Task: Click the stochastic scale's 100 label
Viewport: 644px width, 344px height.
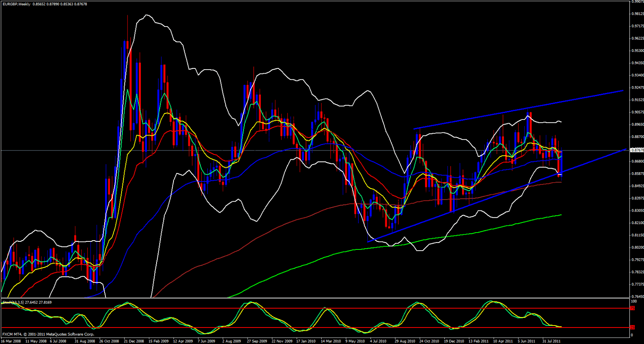Action: (x=634, y=301)
